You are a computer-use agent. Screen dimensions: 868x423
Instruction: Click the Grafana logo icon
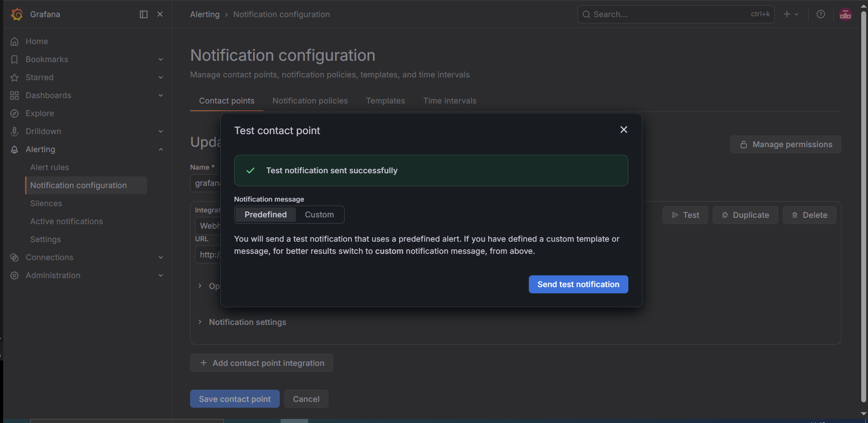[17, 14]
